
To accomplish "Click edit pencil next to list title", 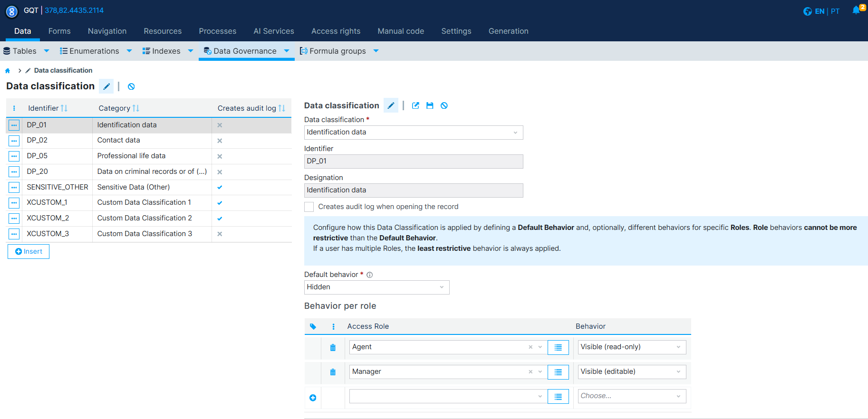I will [106, 86].
